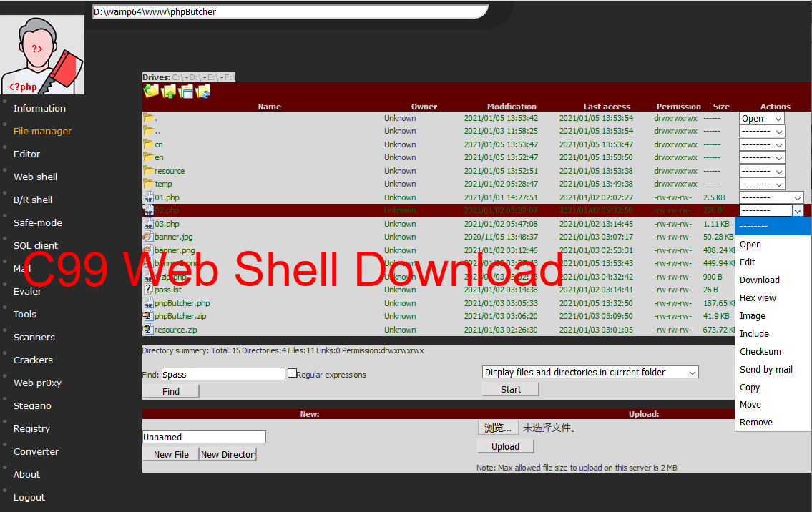Choose Include from the actions list

tap(773, 333)
